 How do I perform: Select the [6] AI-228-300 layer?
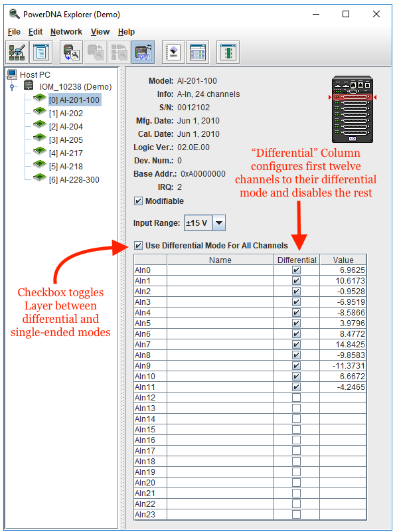pyautogui.click(x=74, y=179)
